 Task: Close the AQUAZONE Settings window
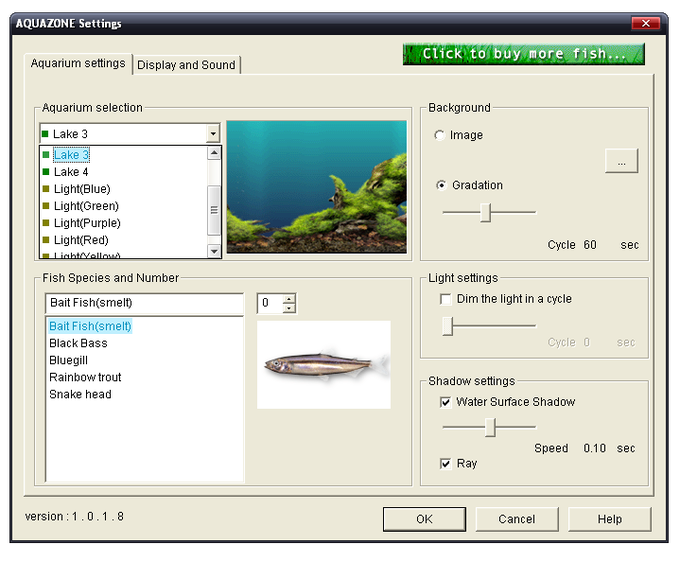click(x=645, y=23)
